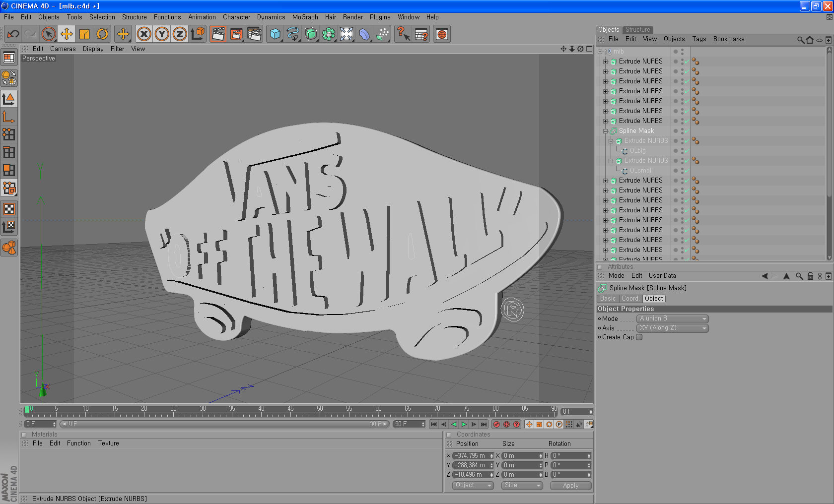Open the Mode dropdown showing A union B
Screen dimensions: 834x504
(x=673, y=318)
